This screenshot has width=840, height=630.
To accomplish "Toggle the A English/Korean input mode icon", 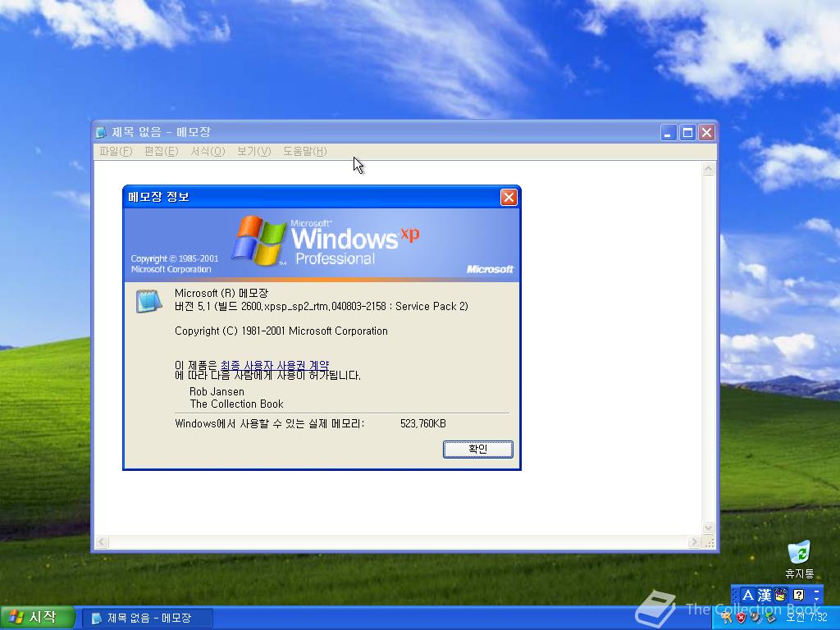I will [748, 595].
